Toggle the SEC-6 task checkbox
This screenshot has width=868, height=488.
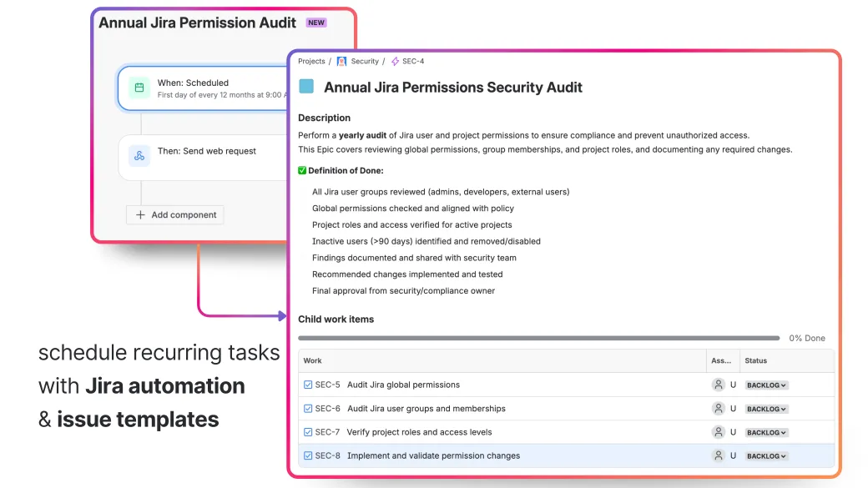pos(309,408)
